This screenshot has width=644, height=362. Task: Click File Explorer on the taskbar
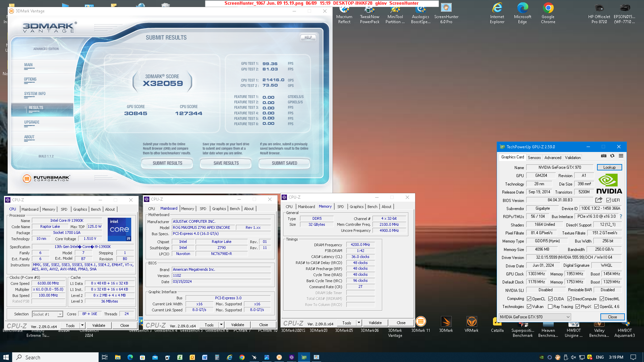pyautogui.click(x=117, y=357)
